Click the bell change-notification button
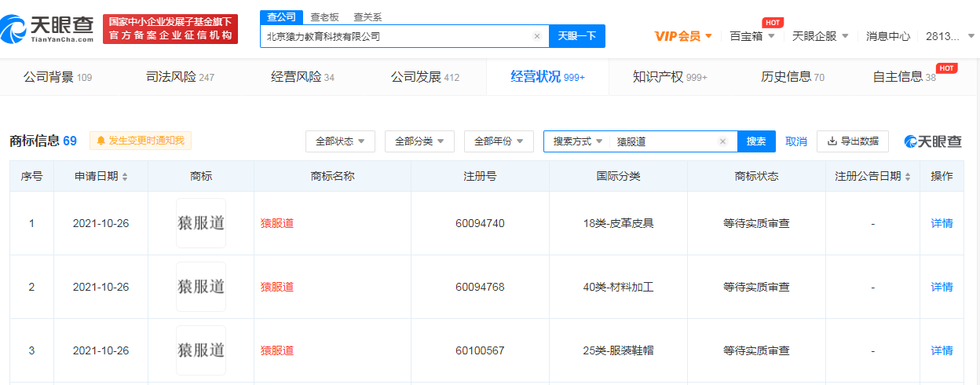Screen dimensions: 980x385 [141, 141]
